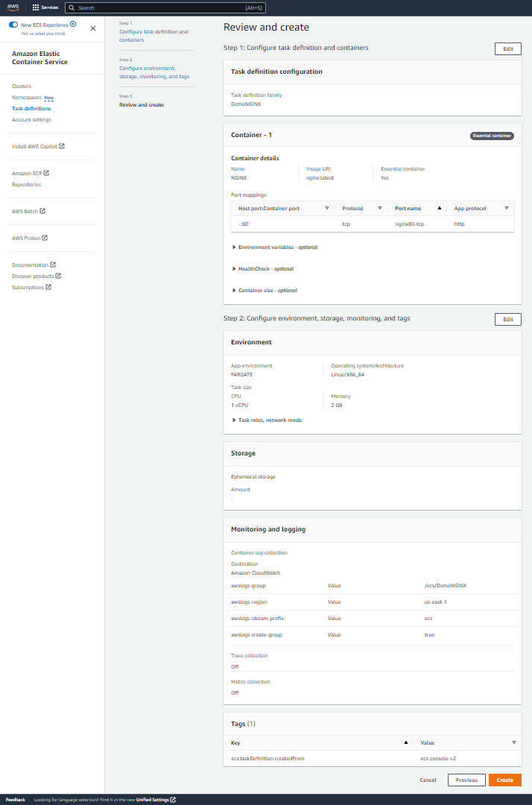Click the Previous button
Screen dimensions: 532x805
[466, 780]
